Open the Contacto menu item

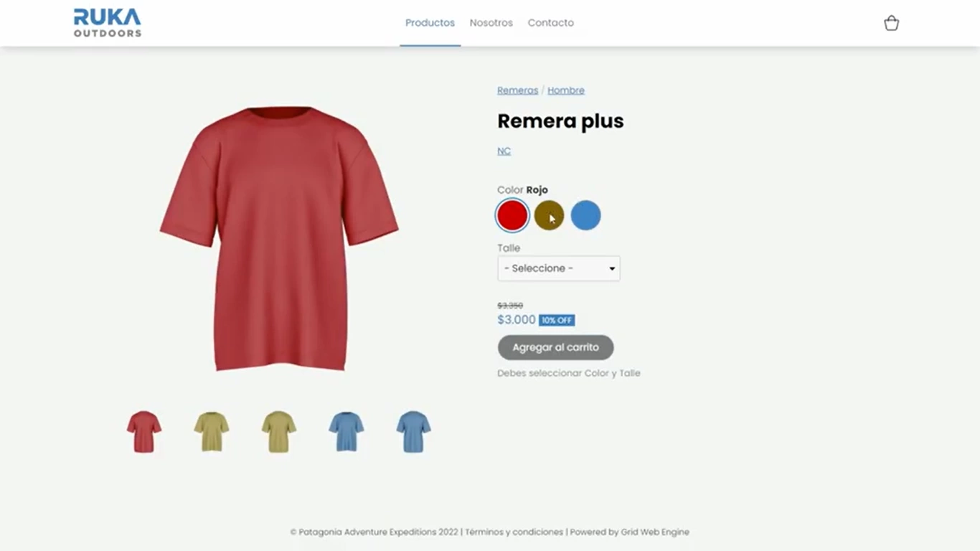551,23
